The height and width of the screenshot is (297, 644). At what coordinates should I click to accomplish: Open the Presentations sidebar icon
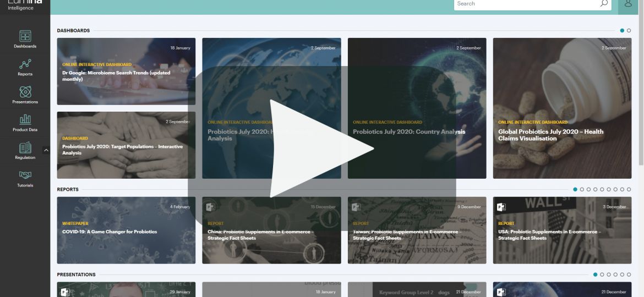point(25,91)
